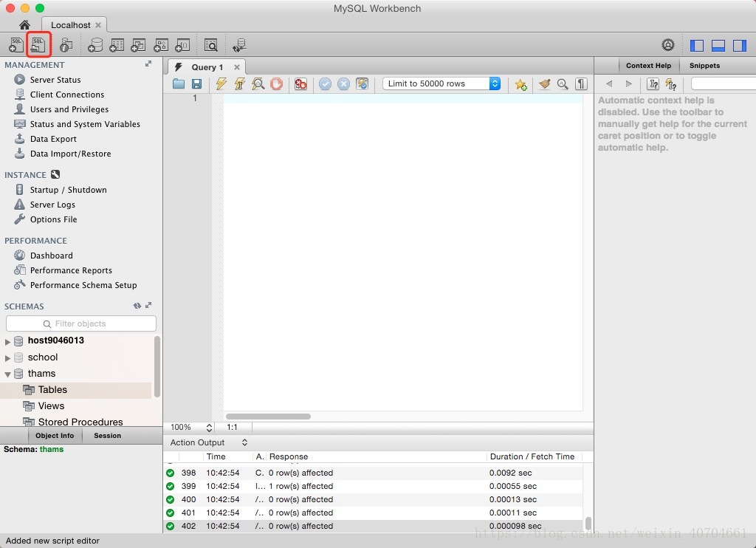Open SQL script file in new tab
756x548 pixels.
[38, 45]
